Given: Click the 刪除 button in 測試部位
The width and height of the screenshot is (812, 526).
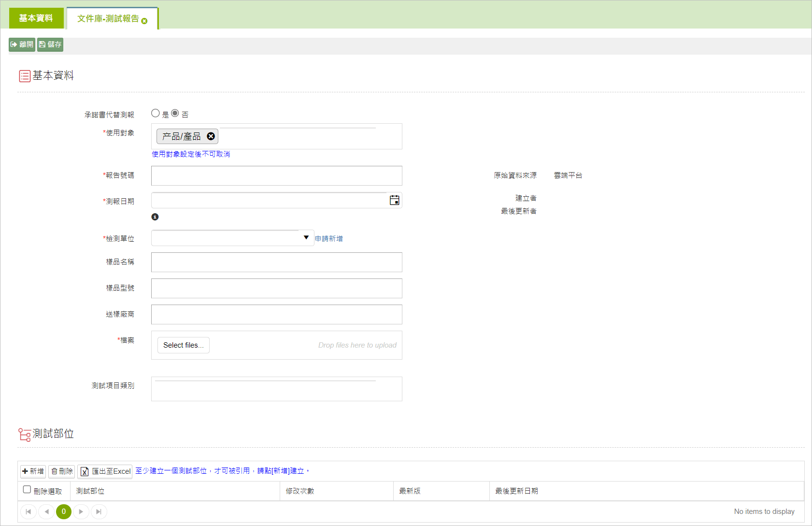Looking at the screenshot, I should point(62,471).
